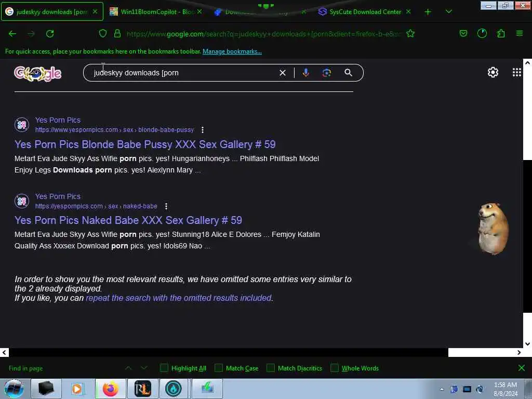This screenshot has width=532, height=399.
Task: Click the scroll-up arrow of the page
Action: [x=527, y=63]
